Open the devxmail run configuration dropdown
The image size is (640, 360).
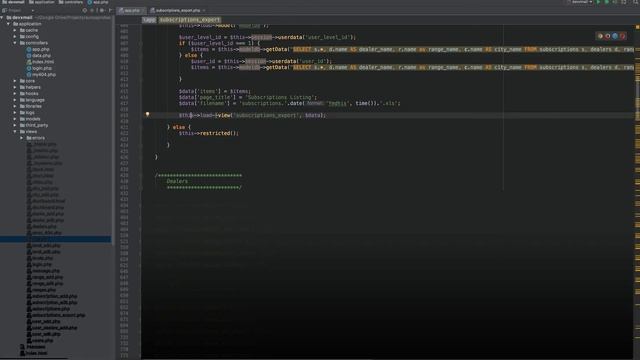582,2
